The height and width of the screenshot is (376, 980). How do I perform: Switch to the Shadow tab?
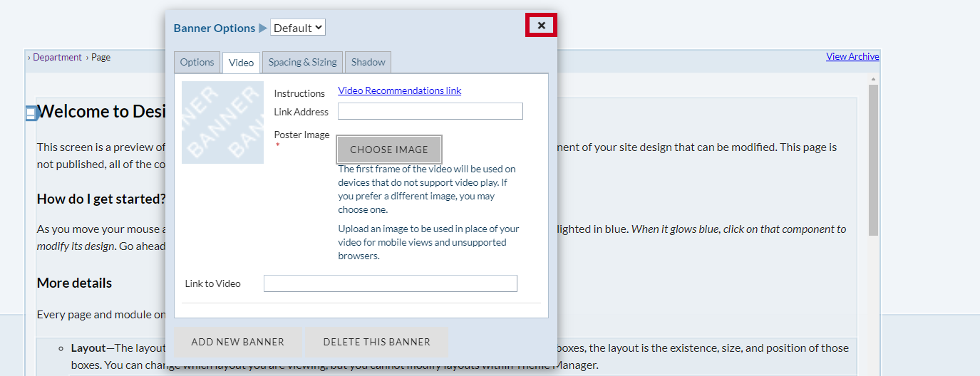[368, 62]
